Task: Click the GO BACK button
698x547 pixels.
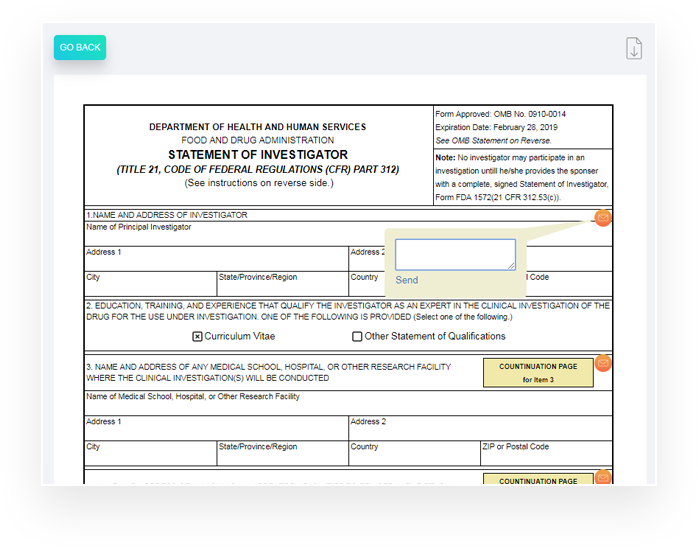Action: coord(80,47)
